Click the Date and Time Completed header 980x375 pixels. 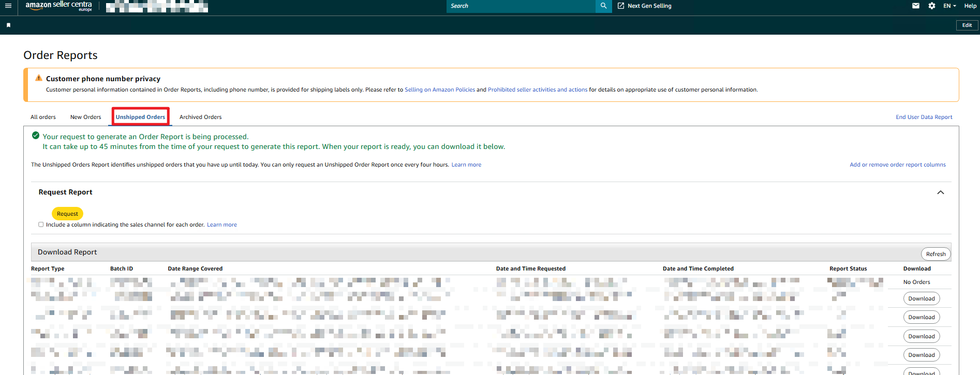(x=698, y=268)
